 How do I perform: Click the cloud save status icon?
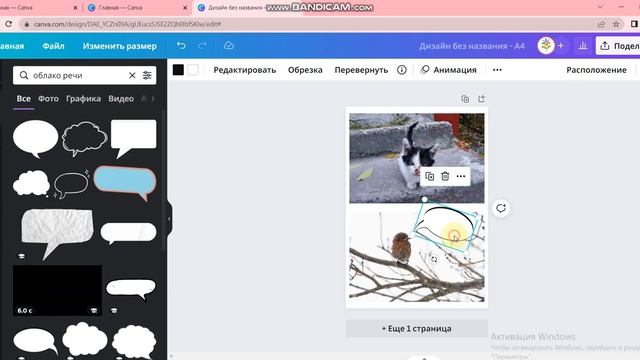229,45
